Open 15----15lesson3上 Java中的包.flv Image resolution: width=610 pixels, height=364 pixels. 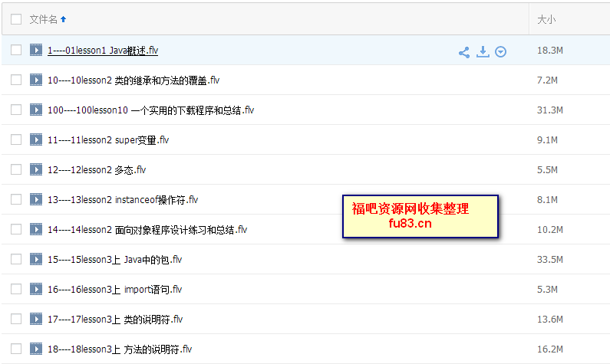click(115, 260)
